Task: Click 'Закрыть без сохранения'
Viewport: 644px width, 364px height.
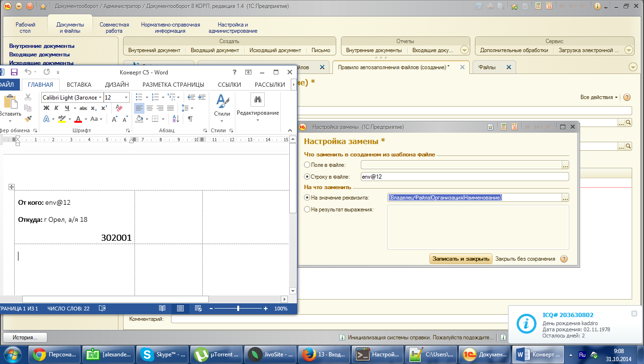Action: 525,259
